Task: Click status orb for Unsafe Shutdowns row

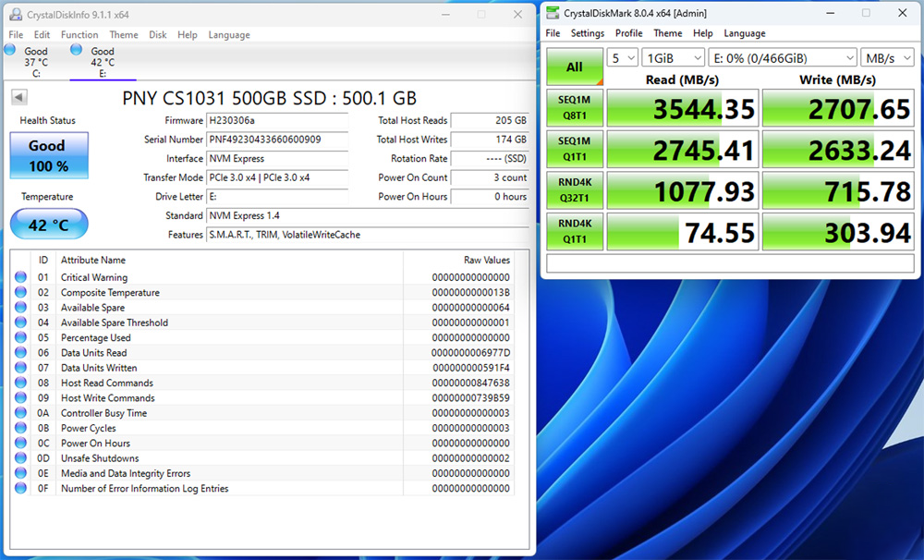Action: (20, 457)
